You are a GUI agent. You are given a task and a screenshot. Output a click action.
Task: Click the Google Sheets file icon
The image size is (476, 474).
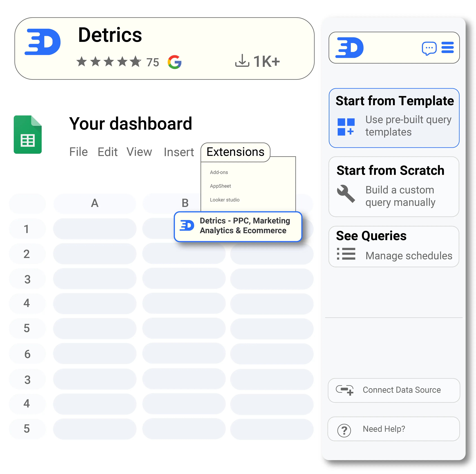28,135
